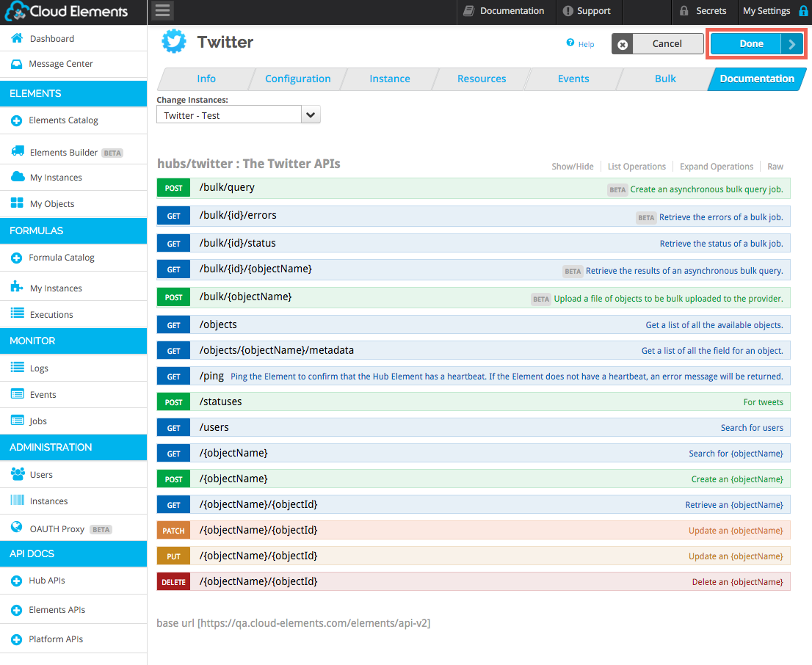Open Secrets in the top bar

703,11
